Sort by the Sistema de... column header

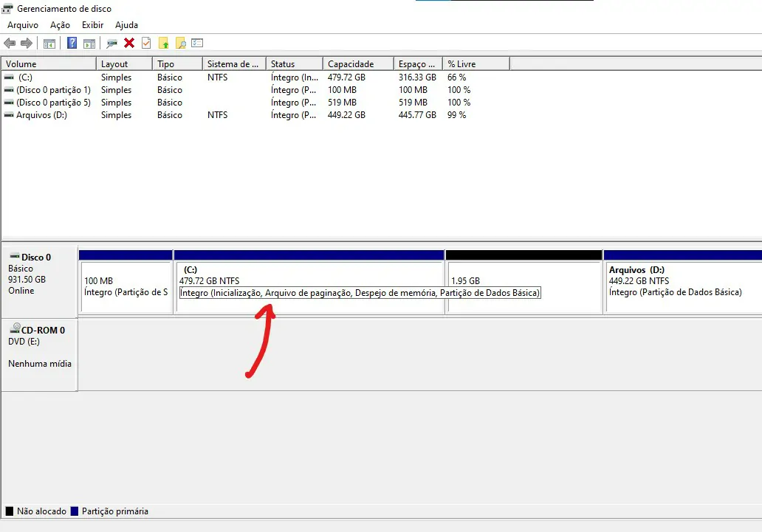point(234,63)
